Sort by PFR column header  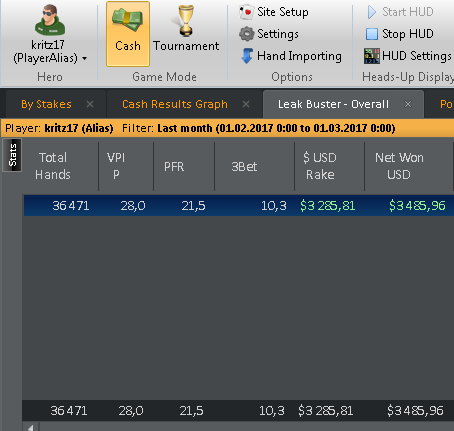coord(174,166)
